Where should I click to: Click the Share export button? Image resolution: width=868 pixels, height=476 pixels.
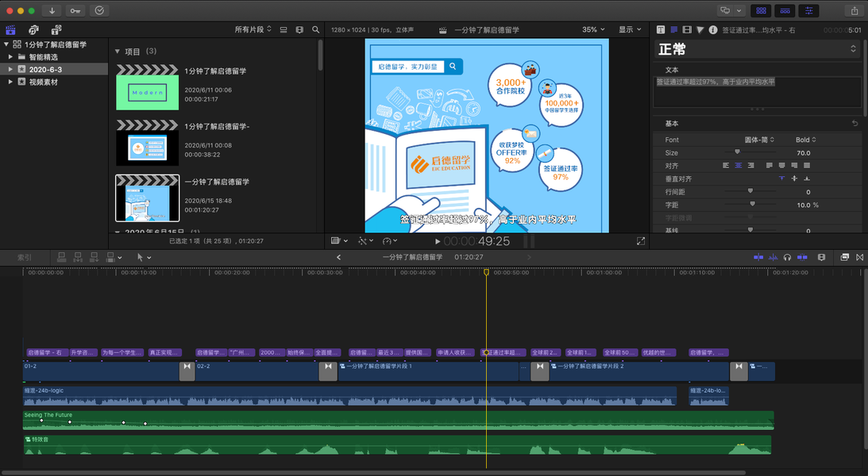[x=854, y=10]
